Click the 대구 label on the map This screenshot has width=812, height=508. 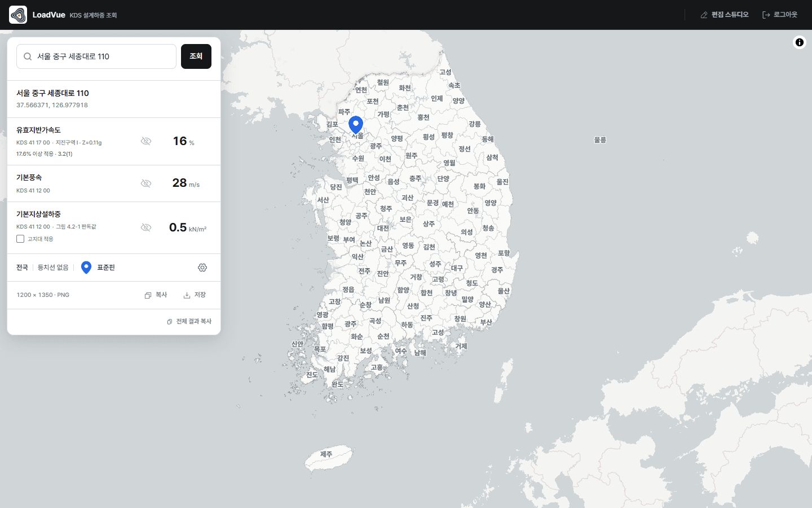pos(457,268)
